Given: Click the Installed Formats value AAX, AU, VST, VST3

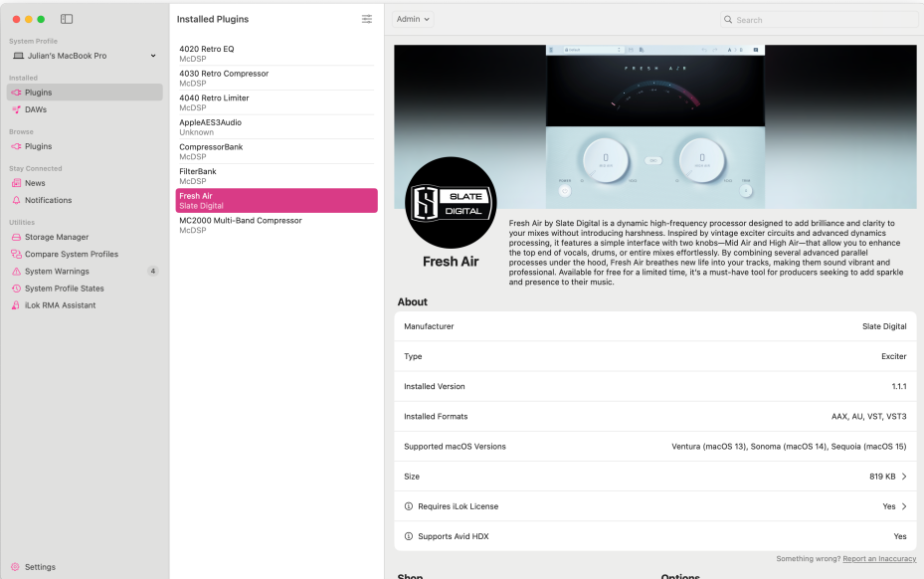Looking at the screenshot, I should click(x=868, y=416).
